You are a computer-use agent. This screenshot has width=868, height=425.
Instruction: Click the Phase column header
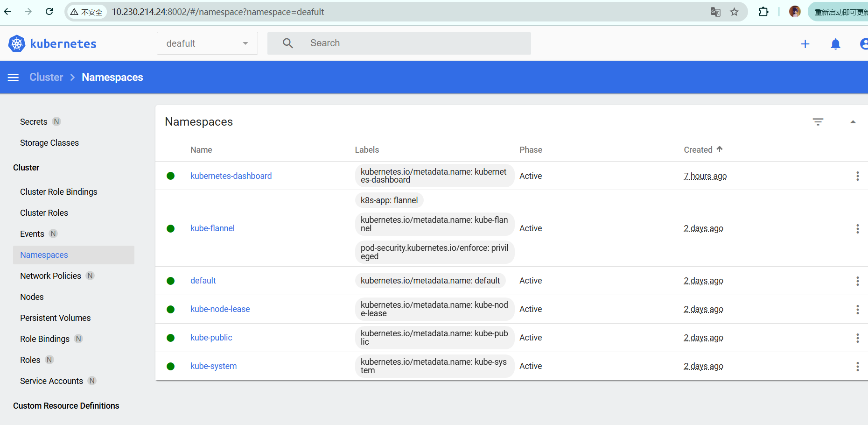(x=531, y=150)
